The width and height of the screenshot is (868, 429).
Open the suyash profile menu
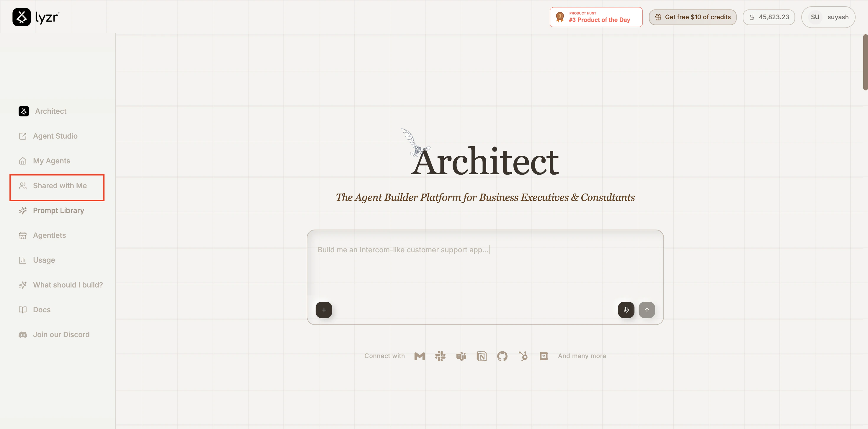(x=828, y=17)
